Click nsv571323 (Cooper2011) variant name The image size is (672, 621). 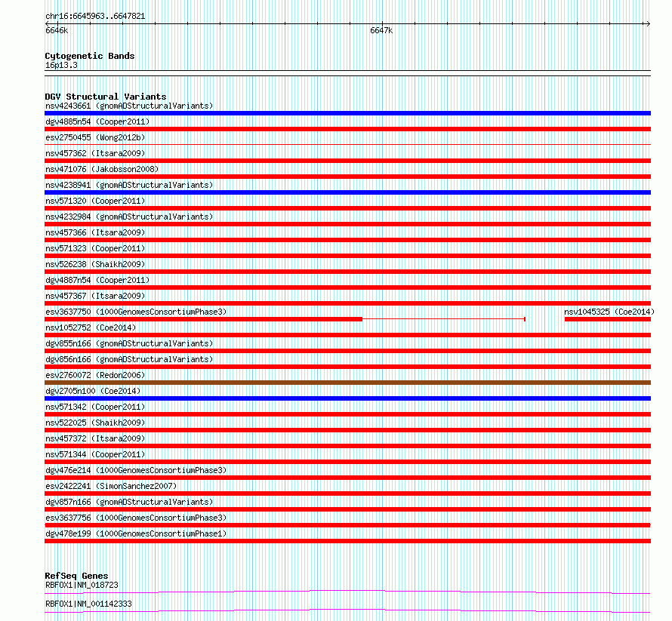pyautogui.click(x=95, y=248)
